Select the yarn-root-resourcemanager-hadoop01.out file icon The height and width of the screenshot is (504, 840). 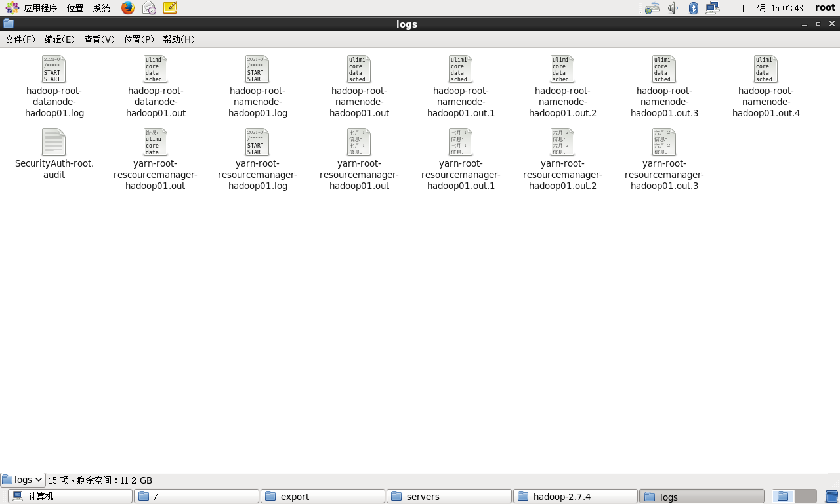(x=359, y=142)
